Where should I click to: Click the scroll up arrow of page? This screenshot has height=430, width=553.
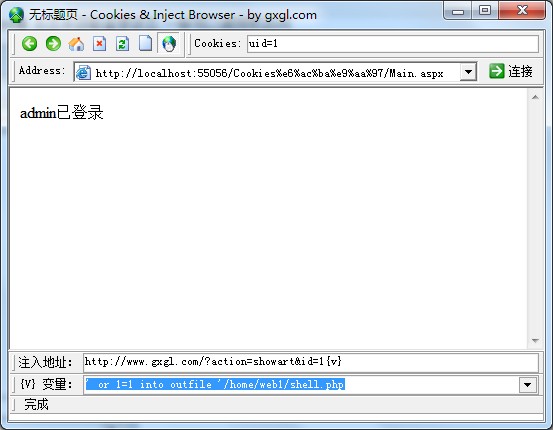pyautogui.click(x=535, y=97)
